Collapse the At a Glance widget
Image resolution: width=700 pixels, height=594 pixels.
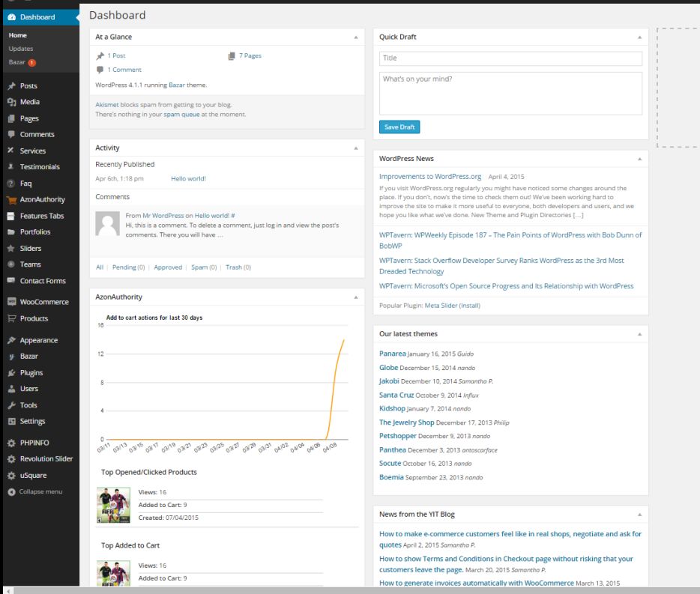pos(356,37)
